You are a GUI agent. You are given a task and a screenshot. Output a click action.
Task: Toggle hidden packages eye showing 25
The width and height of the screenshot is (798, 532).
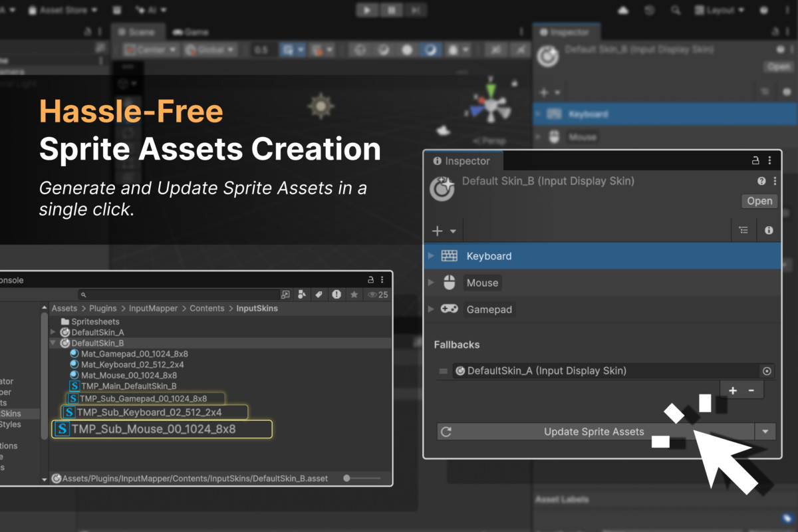(377, 294)
